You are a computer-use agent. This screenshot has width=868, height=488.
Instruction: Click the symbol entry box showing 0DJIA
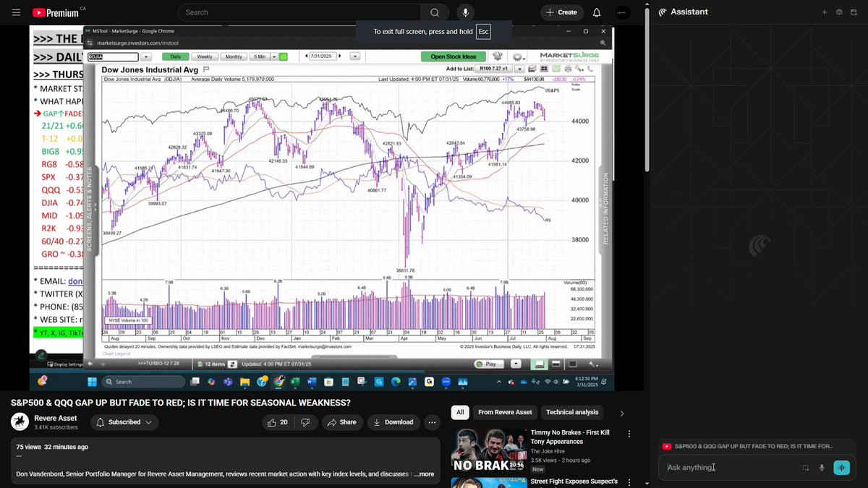(x=113, y=56)
